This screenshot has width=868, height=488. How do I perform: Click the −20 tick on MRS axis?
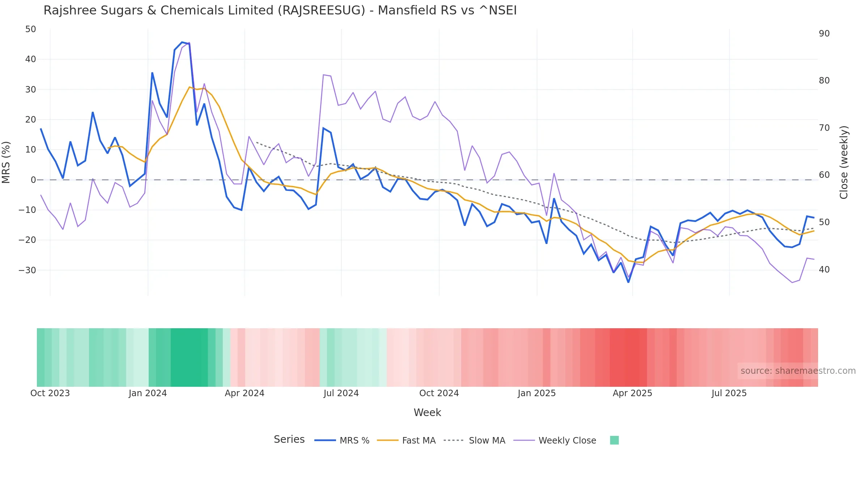coord(27,240)
